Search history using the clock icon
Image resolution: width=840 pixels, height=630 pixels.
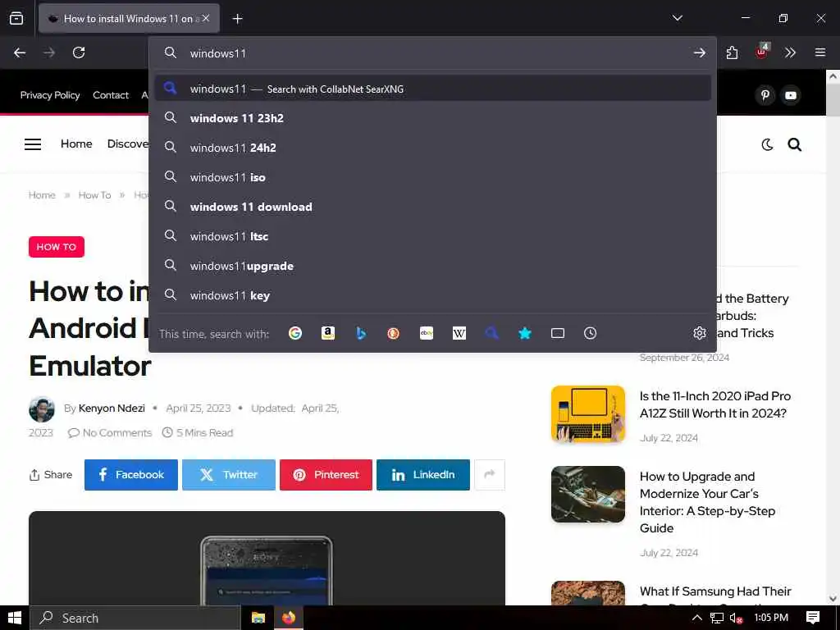coord(591,333)
